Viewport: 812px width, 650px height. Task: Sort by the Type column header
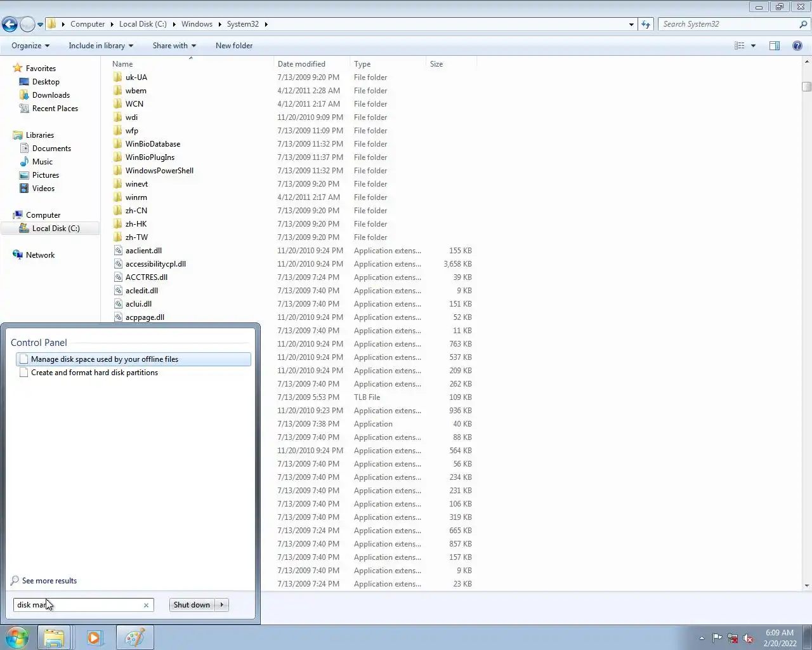pyautogui.click(x=362, y=64)
